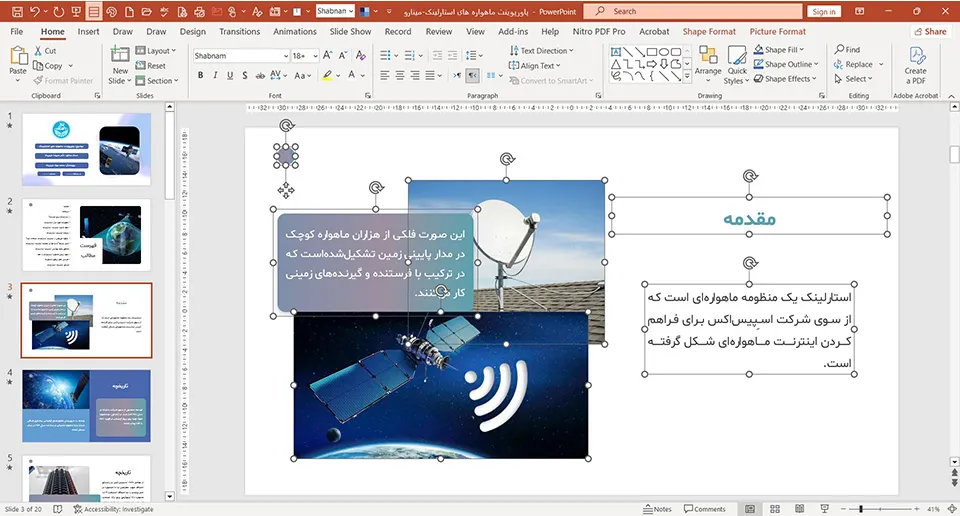Click the Share button
Screen dimensions: 960x516
point(930,32)
